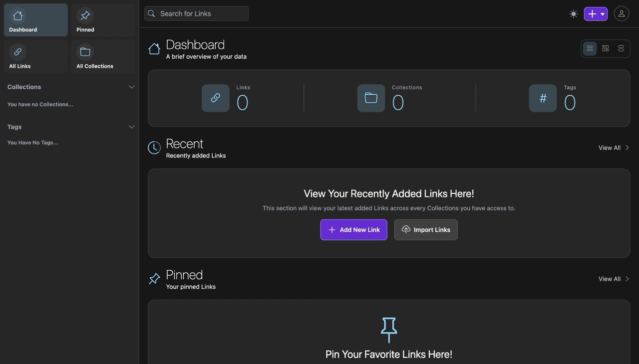Collapse the Collections section chevron
The width and height of the screenshot is (639, 364).
pyautogui.click(x=132, y=87)
